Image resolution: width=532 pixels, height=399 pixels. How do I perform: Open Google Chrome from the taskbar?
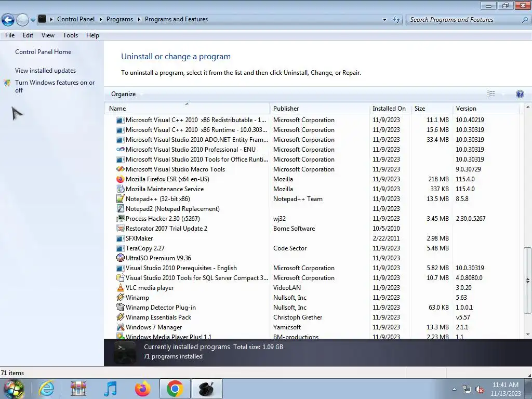(175, 389)
